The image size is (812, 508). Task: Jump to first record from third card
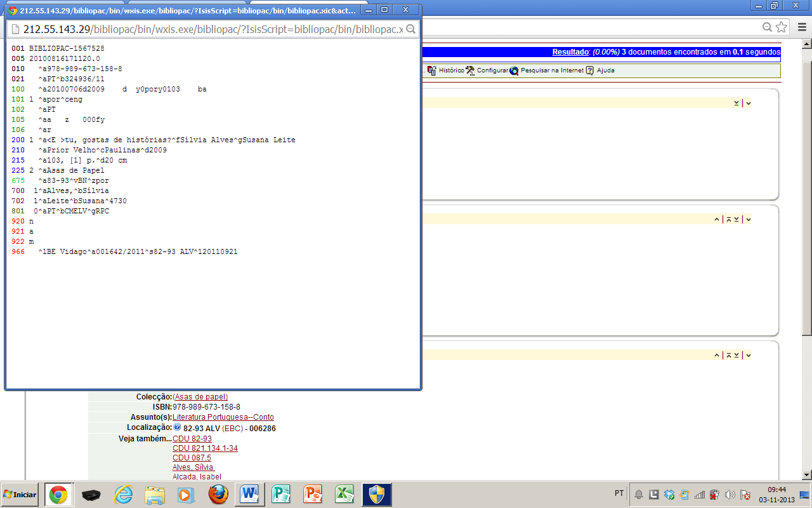[x=728, y=355]
